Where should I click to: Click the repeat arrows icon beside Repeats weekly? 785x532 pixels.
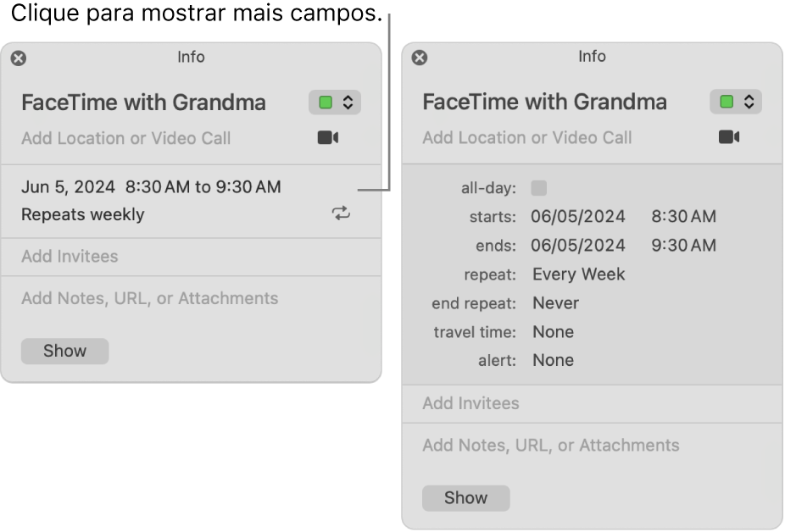pyautogui.click(x=341, y=214)
